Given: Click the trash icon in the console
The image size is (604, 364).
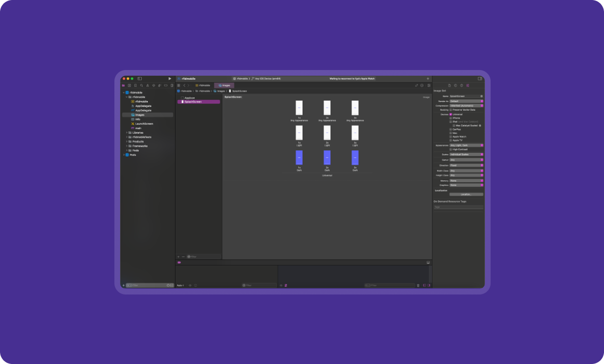Looking at the screenshot, I should point(418,285).
